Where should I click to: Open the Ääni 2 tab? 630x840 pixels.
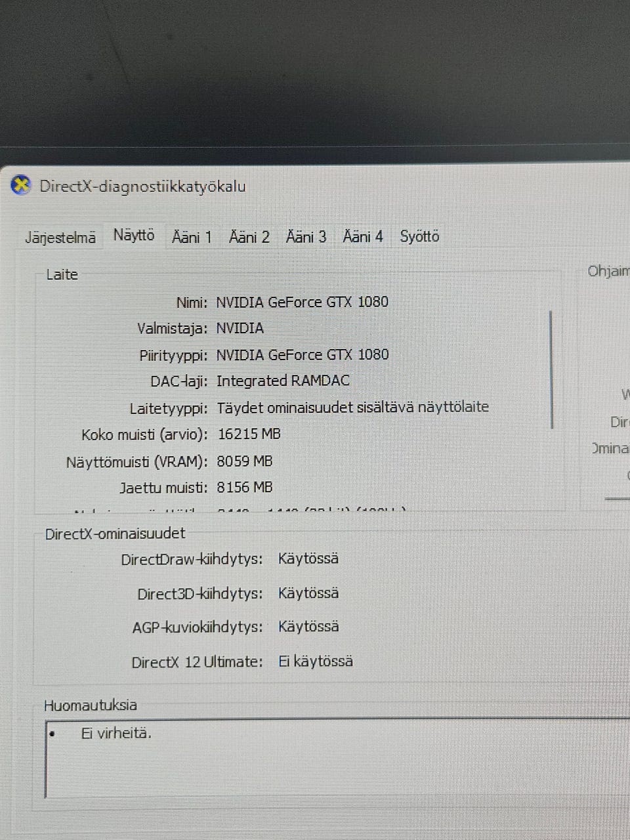click(x=249, y=237)
